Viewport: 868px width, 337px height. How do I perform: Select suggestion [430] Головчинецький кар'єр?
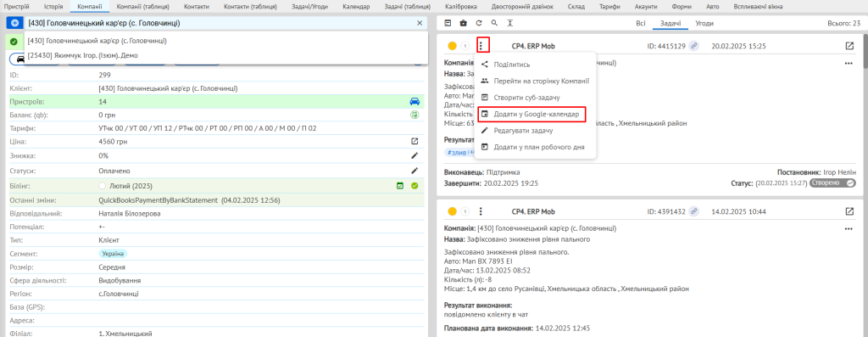225,41
